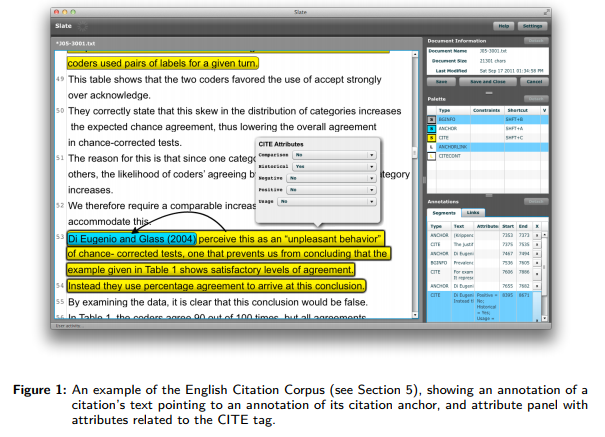605x437 pixels.
Task: Switch to the Links tab
Action: click(473, 213)
